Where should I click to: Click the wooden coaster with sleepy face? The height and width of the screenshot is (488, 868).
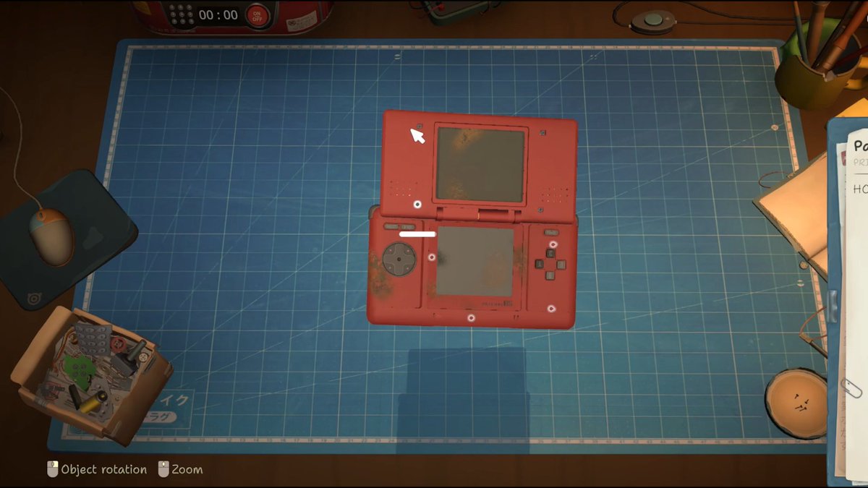click(796, 403)
